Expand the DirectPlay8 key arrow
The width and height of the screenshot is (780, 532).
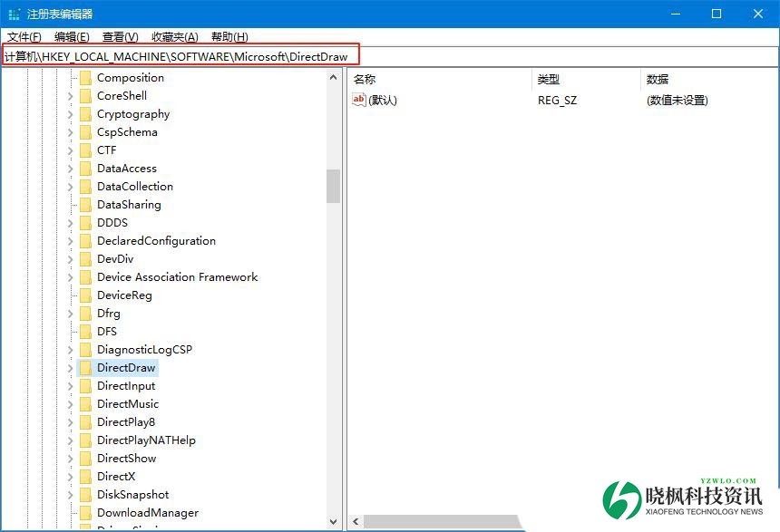[x=71, y=422]
